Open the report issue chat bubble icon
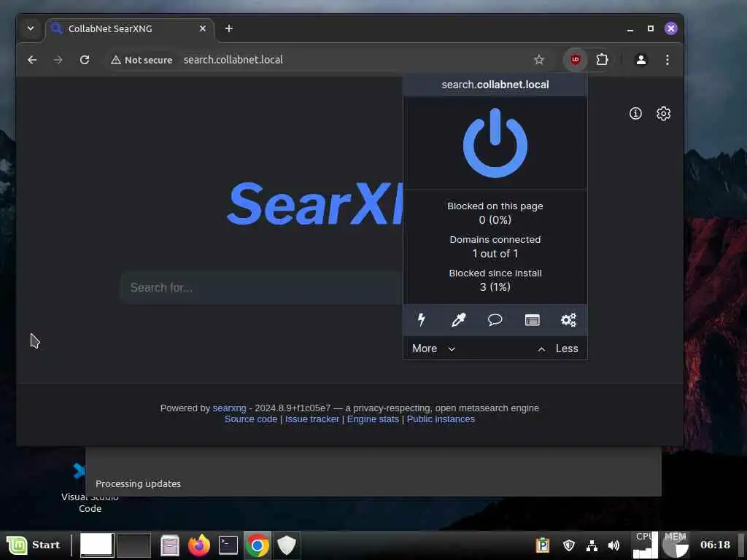 [x=495, y=319]
